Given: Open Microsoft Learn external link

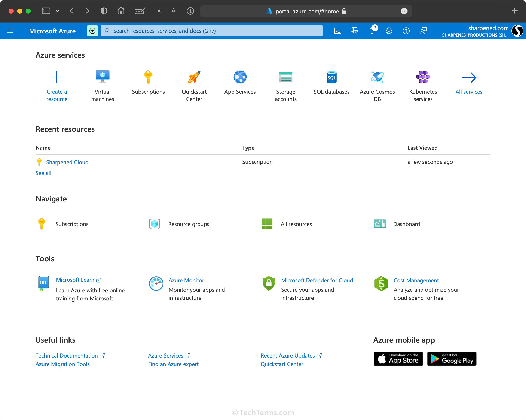Looking at the screenshot, I should [79, 280].
